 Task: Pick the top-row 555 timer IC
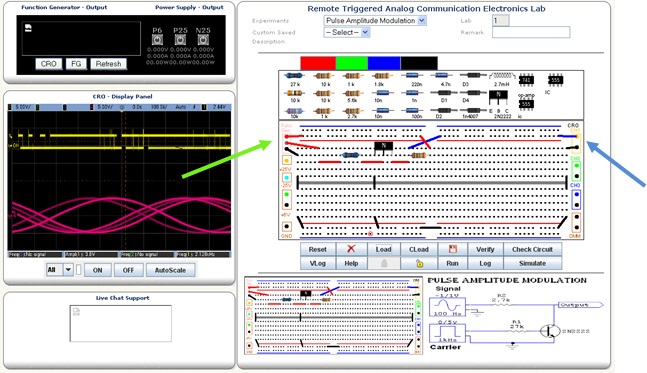tap(555, 80)
